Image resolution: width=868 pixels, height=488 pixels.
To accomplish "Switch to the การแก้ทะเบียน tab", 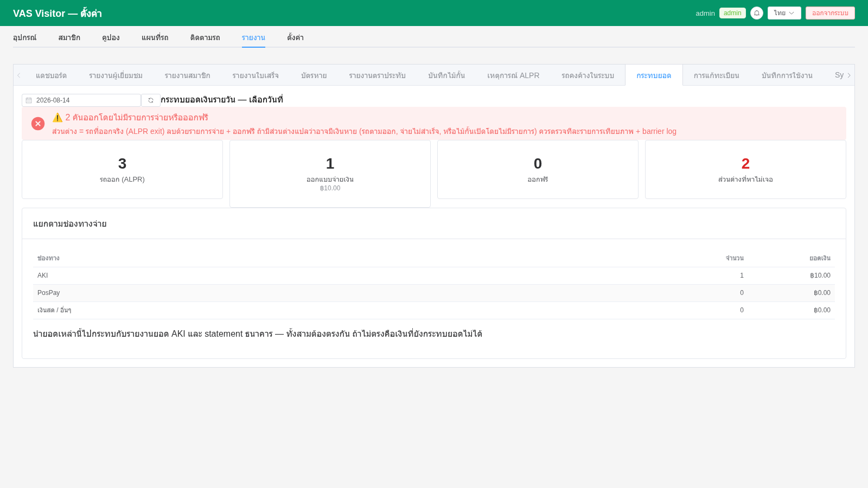I will (716, 75).
